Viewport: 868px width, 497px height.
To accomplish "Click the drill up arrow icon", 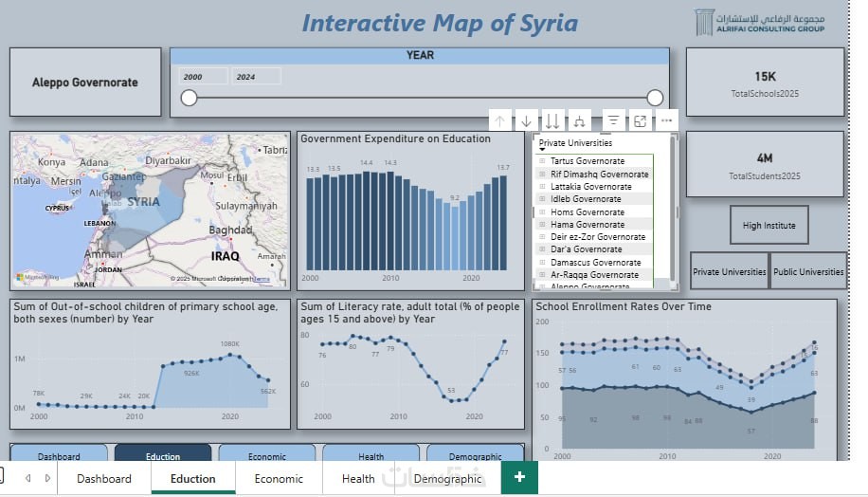I will pos(500,120).
